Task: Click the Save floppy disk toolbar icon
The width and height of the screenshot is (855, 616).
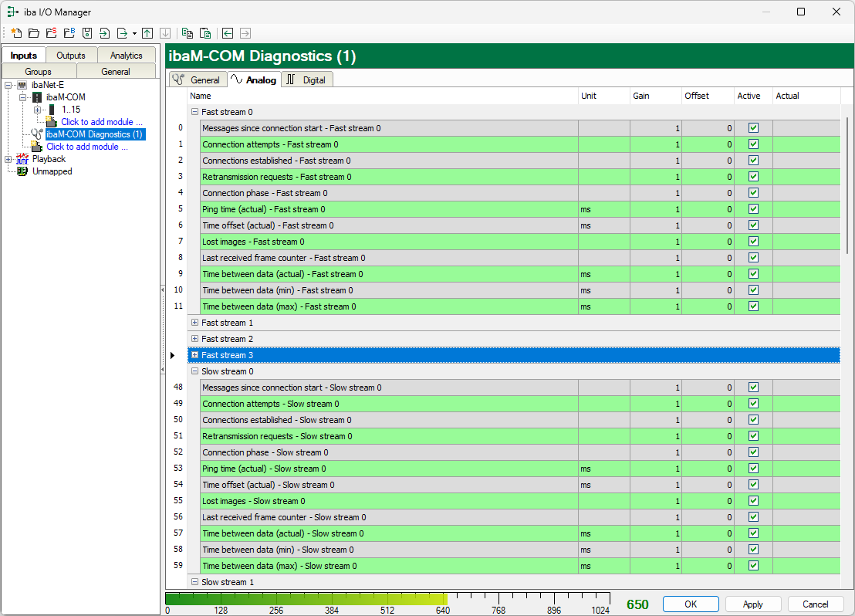Action: (x=87, y=33)
